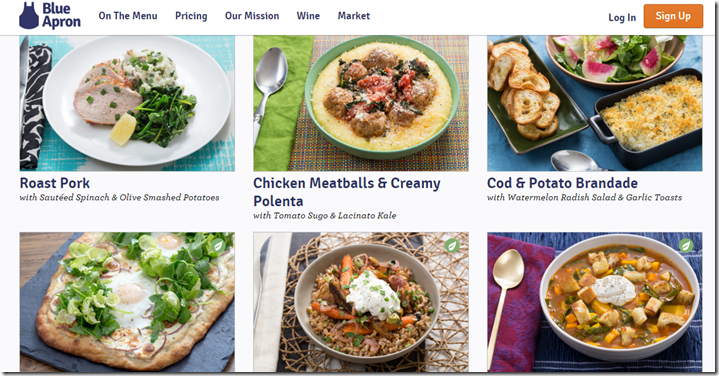Select Wine in the navigation bar
Image resolution: width=719 pixels, height=376 pixels.
click(x=308, y=16)
